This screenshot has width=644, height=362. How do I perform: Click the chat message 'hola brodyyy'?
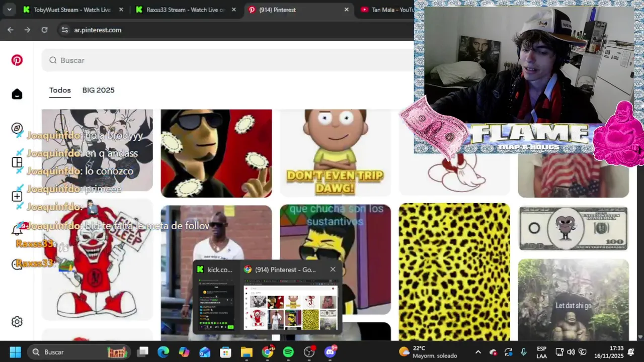(x=114, y=135)
